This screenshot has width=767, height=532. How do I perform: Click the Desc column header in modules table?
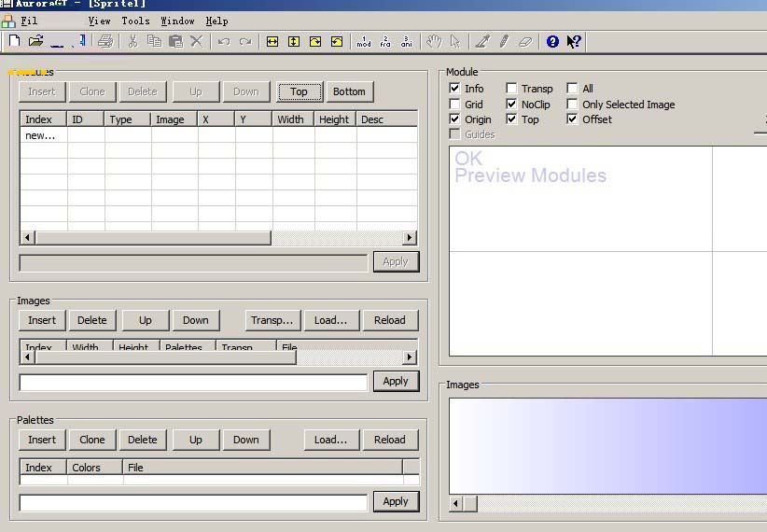386,119
